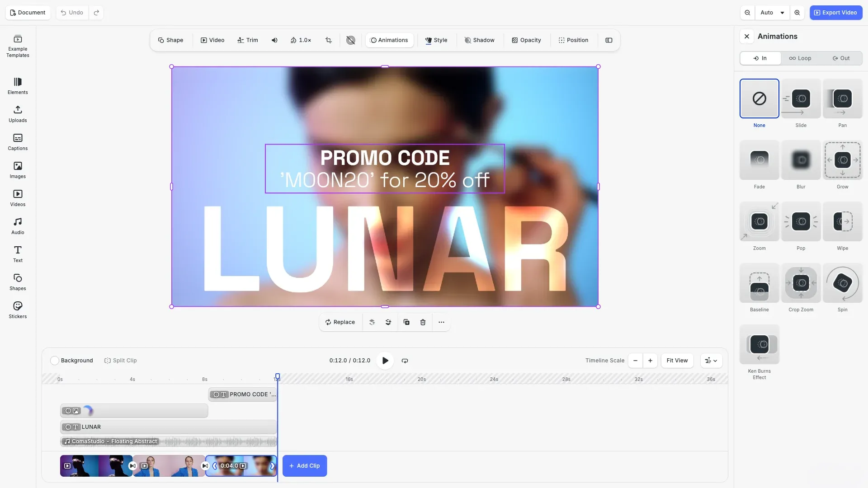
Task: Switch to the Loop animations tab
Action: click(x=800, y=58)
